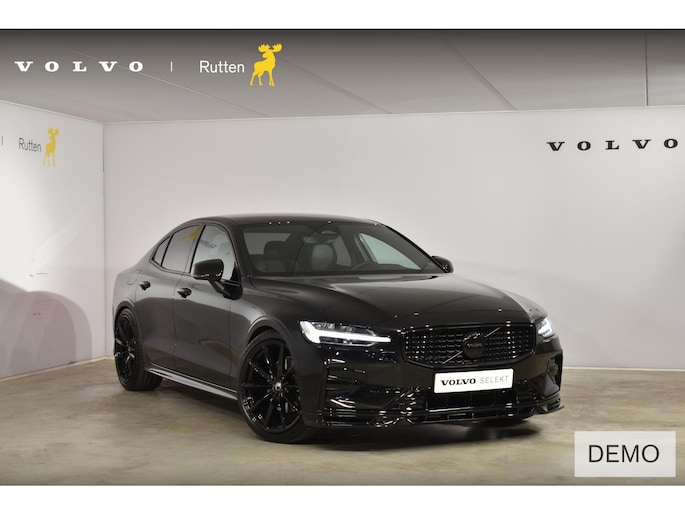Click the car's illuminated left LED headlight
This screenshot has width=685, height=514.
(x=344, y=333)
